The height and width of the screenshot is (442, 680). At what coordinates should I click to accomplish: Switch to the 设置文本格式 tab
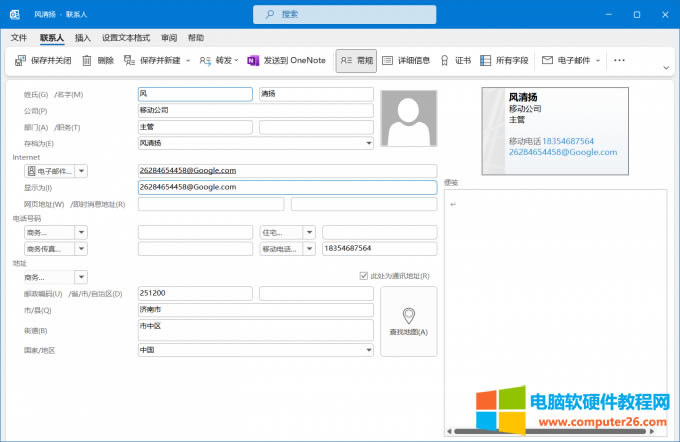pos(127,37)
